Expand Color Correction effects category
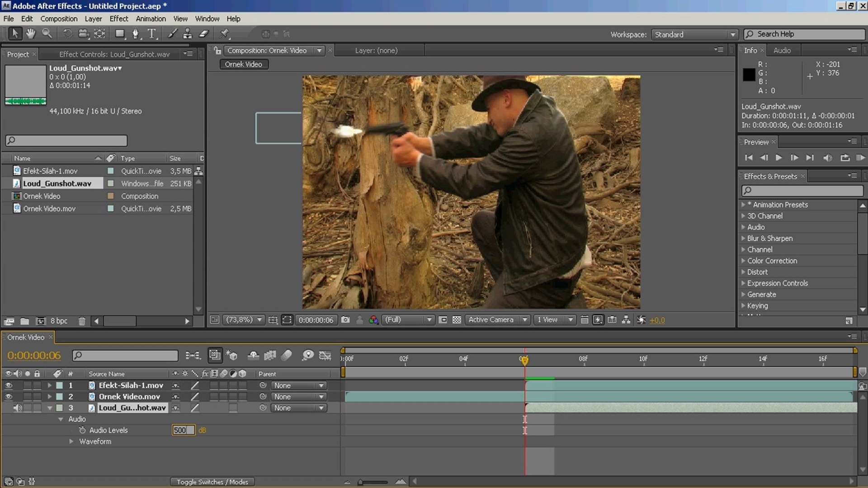The image size is (868, 488). tap(743, 261)
